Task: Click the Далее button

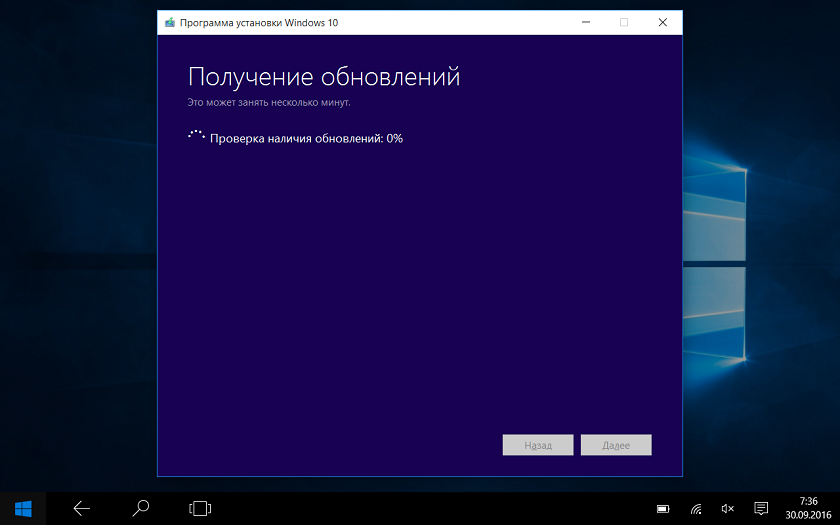Action: [x=615, y=445]
